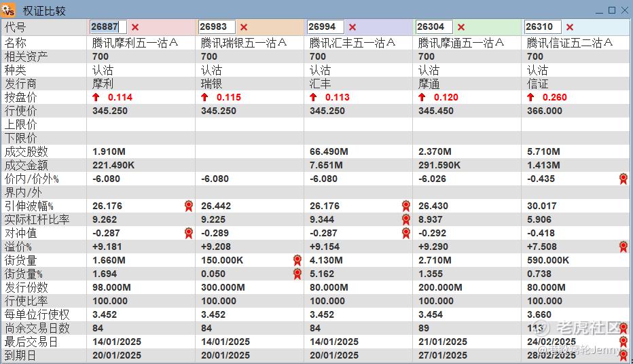Screen dimensions: 633x364
Task: Remove warrant 26310 with its red X
Action: pos(570,27)
